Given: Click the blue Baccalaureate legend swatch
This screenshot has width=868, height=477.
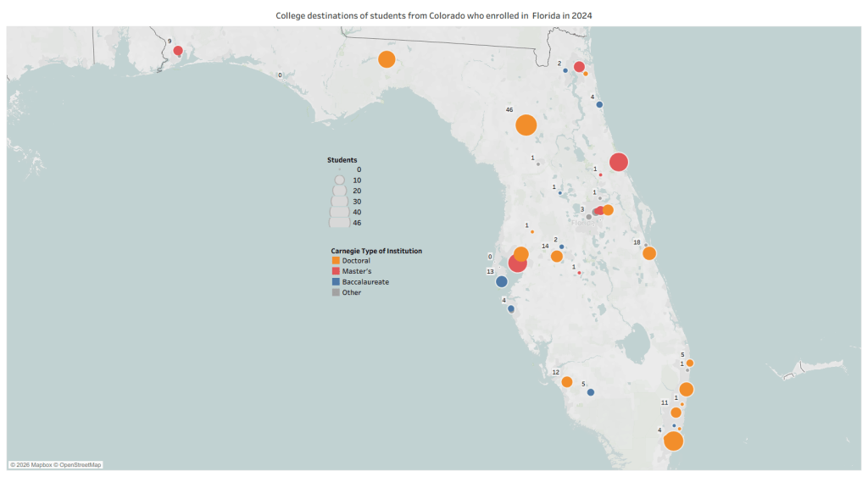Looking at the screenshot, I should click(x=336, y=281).
